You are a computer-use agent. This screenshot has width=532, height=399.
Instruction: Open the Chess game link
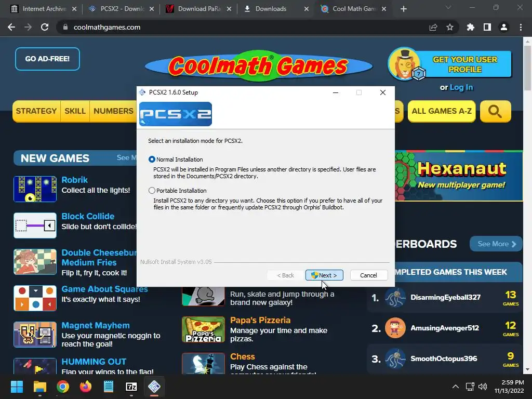tap(243, 356)
